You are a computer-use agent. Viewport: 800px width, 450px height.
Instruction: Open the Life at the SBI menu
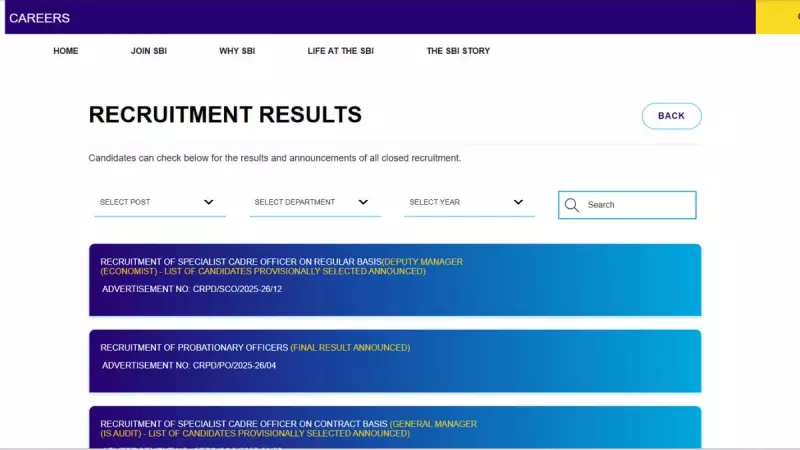pyautogui.click(x=340, y=51)
